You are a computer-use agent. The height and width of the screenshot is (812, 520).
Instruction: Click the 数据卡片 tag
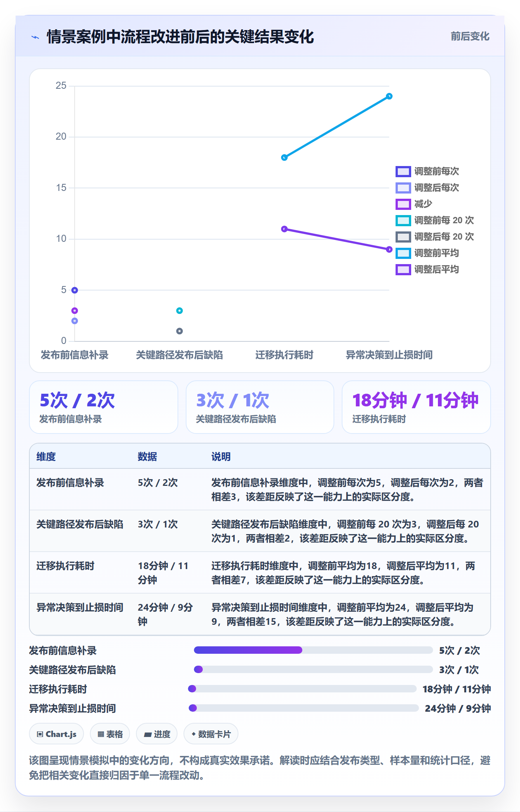coord(211,734)
